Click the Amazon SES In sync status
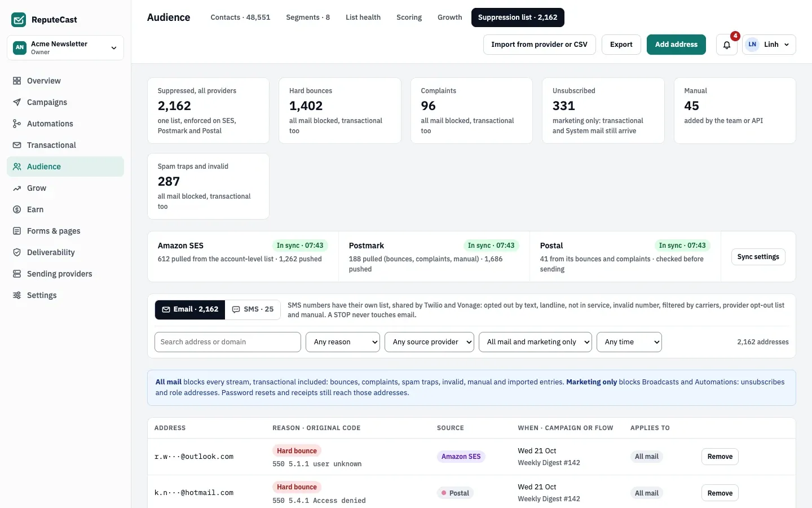This screenshot has height=508, width=812. [300, 246]
